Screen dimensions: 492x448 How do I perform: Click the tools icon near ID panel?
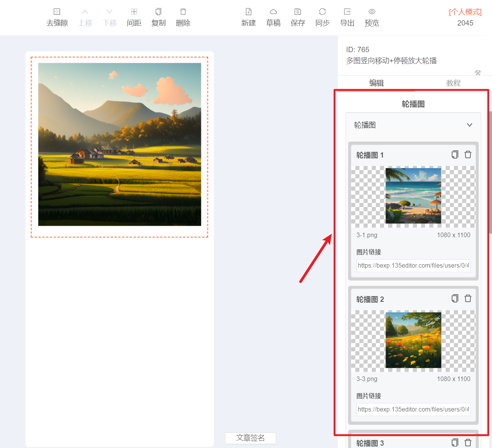478,73
